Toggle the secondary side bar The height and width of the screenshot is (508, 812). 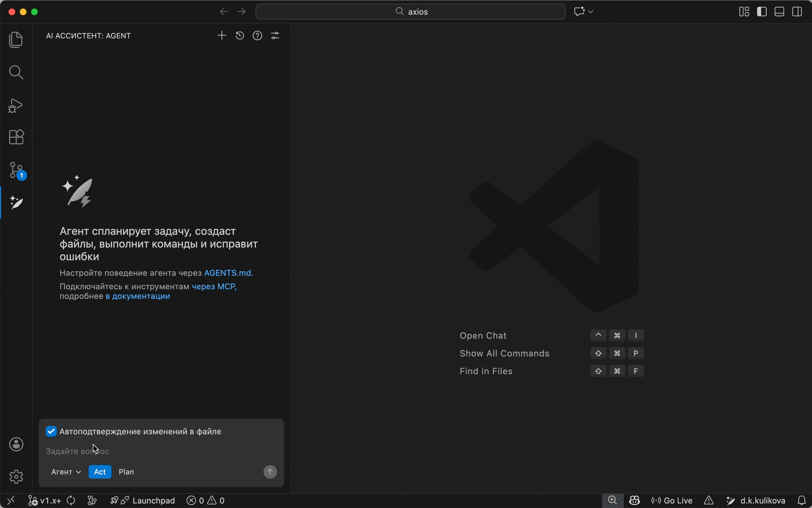click(797, 12)
